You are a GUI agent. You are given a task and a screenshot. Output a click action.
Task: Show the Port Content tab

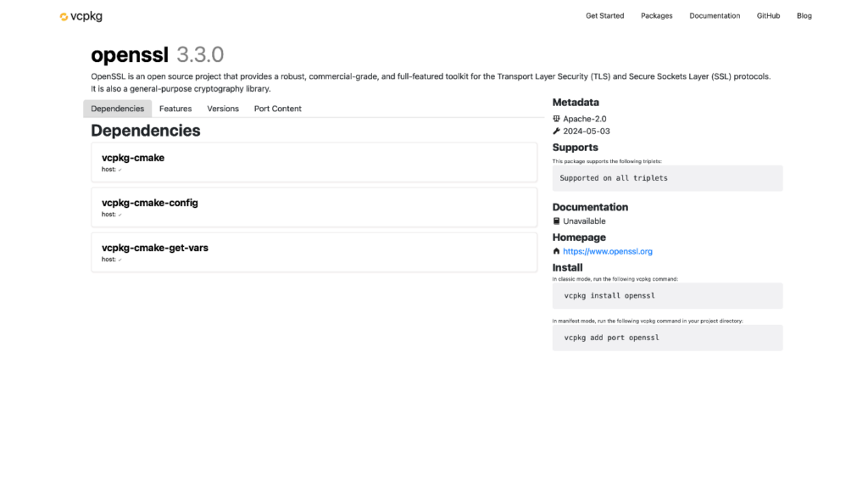[278, 109]
